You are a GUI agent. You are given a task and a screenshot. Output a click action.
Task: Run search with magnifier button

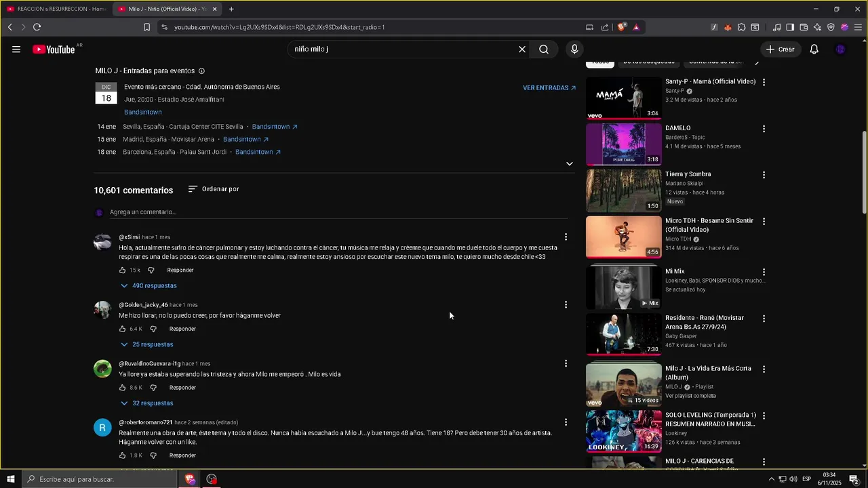(544, 49)
